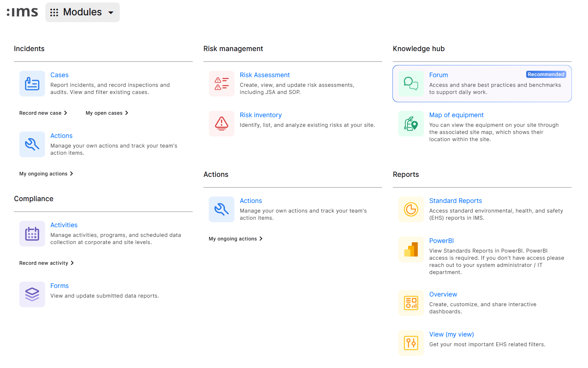Click the Map of equipment extinguisher icon
Viewport: 588px width, 368px height.
point(411,124)
